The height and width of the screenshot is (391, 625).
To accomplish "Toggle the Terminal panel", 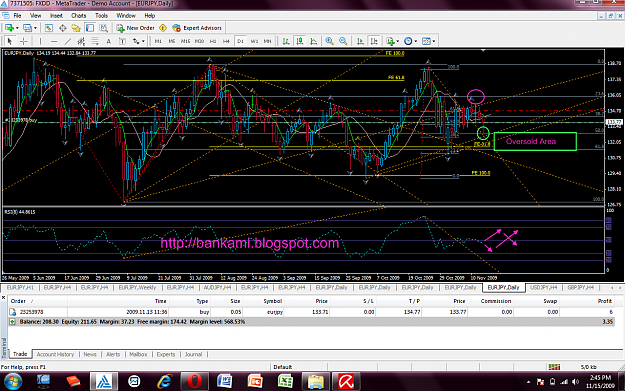I will coord(90,28).
